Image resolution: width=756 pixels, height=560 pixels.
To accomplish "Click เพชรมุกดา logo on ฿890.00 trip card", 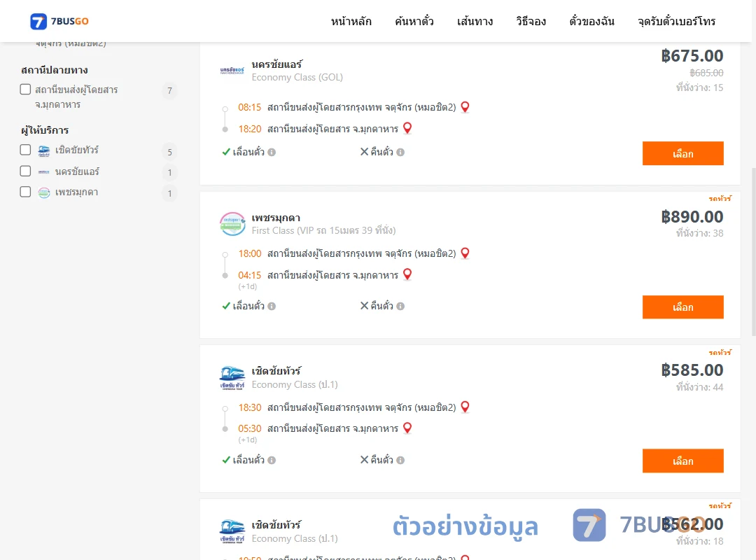I will click(x=232, y=224).
